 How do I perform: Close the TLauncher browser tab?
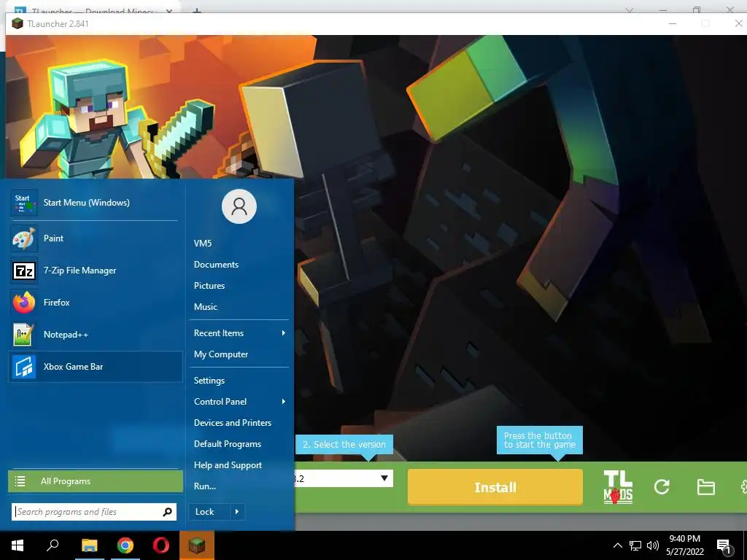tap(169, 10)
